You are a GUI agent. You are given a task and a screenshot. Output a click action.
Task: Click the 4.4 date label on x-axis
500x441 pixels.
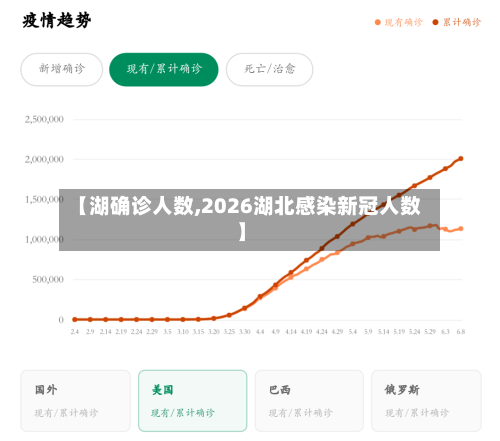pos(260,332)
